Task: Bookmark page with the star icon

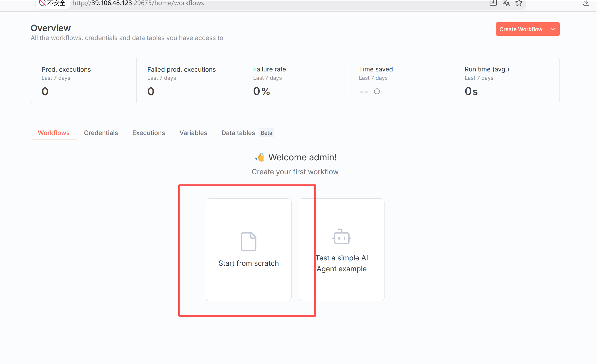Action: (x=519, y=3)
